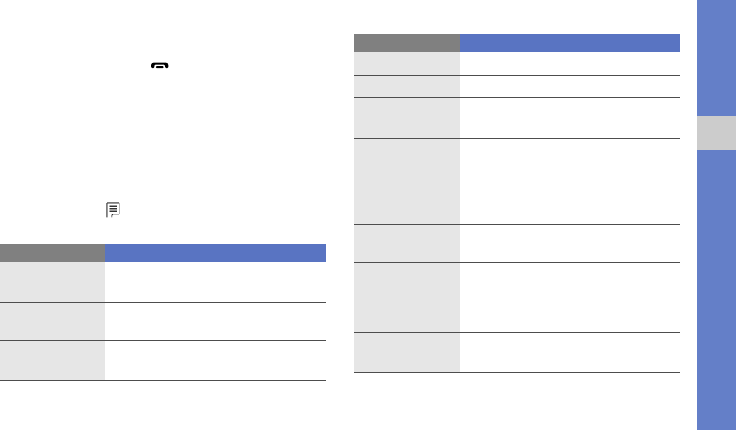Click the dark gray header of the right table
Screen dimensions: 736x430
point(407,43)
